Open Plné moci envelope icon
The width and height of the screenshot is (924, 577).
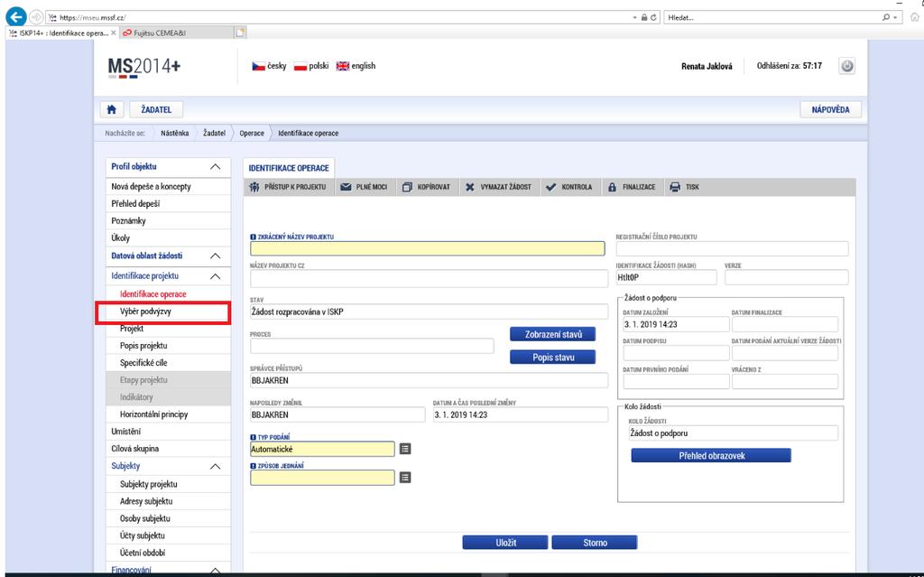pyautogui.click(x=346, y=187)
